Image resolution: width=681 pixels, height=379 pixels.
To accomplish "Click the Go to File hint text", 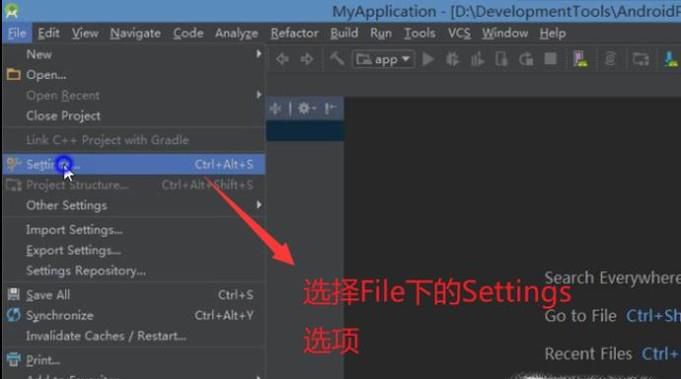I will point(580,316).
